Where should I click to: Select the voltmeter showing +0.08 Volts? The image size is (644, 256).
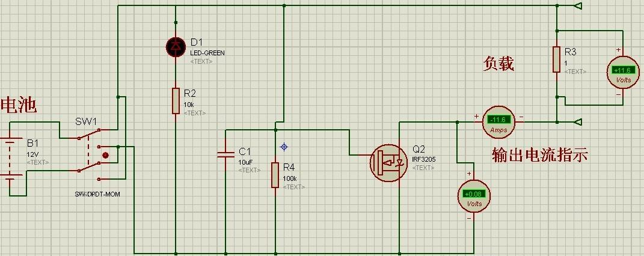pyautogui.click(x=474, y=196)
